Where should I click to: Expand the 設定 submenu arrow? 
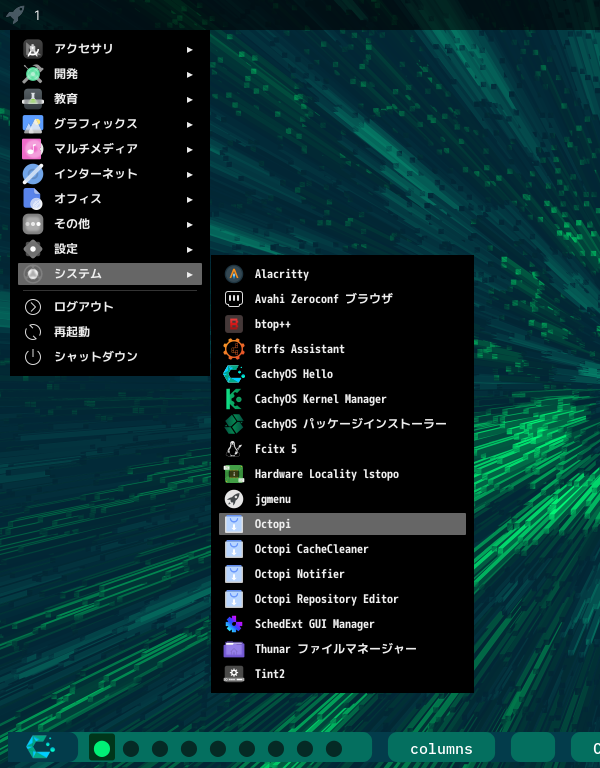pyautogui.click(x=189, y=249)
